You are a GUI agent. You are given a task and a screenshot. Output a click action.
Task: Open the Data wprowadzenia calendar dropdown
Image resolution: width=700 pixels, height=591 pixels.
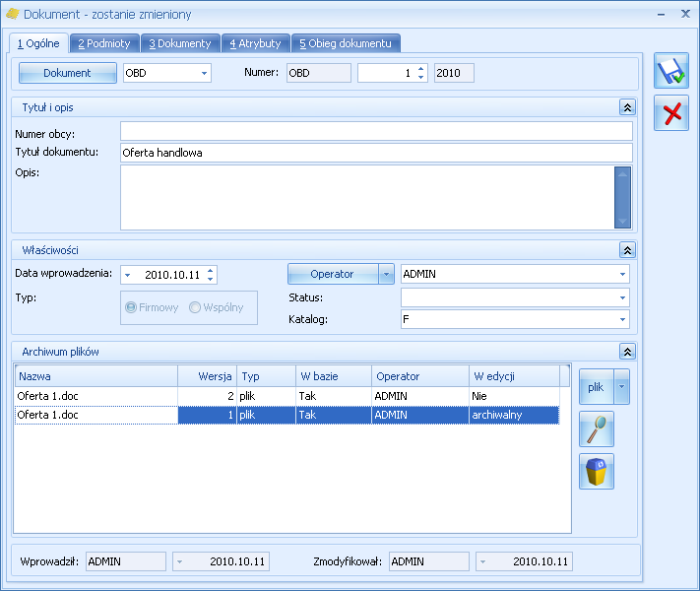tap(128, 275)
